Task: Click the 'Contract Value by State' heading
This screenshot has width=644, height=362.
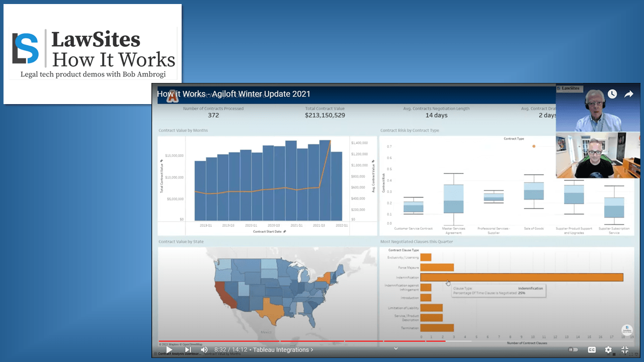Action: coord(181,242)
